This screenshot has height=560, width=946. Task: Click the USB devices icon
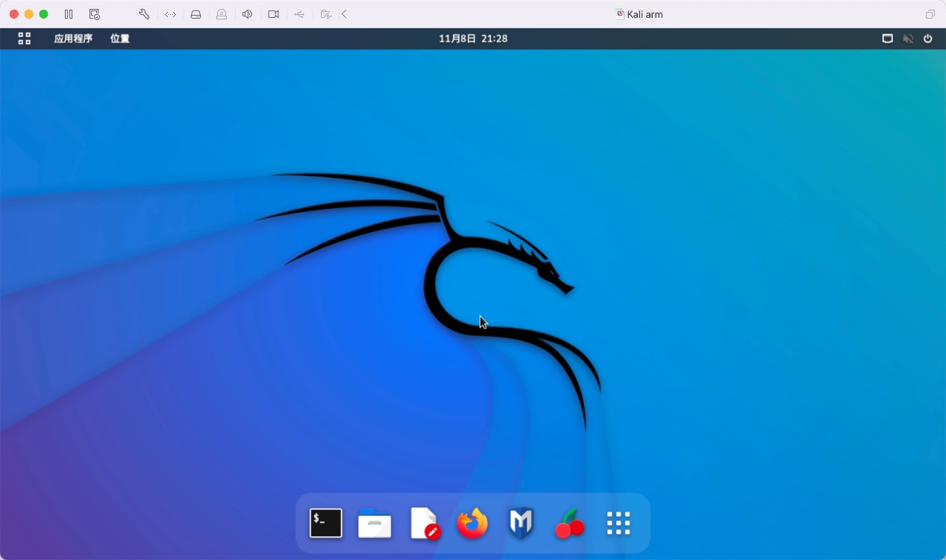(299, 14)
